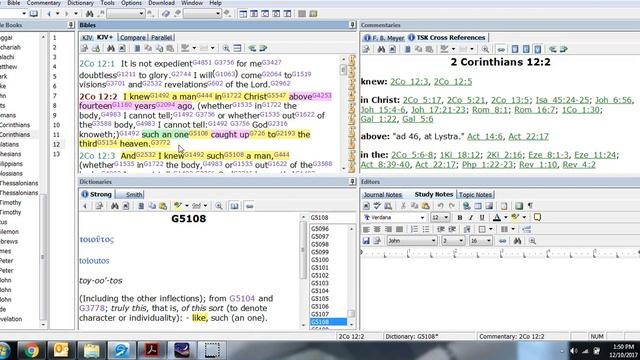Viewport: 640px width, 360px height.
Task: Toggle the Bibles panel pin
Action: click(x=352, y=25)
